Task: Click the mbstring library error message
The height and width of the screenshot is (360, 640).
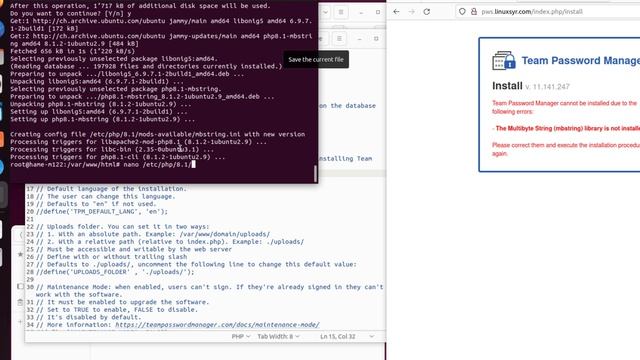Action: (566, 128)
